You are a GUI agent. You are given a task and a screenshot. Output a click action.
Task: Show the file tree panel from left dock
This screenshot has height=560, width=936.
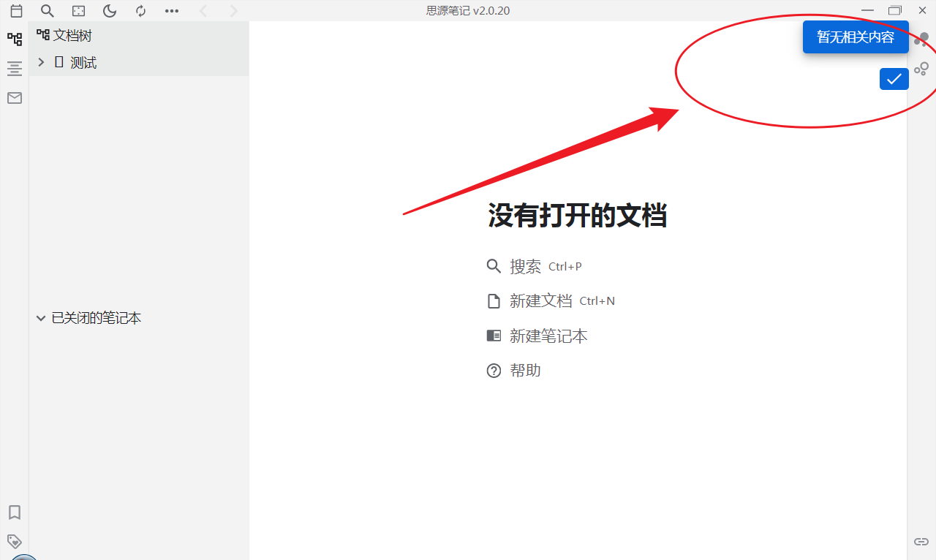click(15, 39)
